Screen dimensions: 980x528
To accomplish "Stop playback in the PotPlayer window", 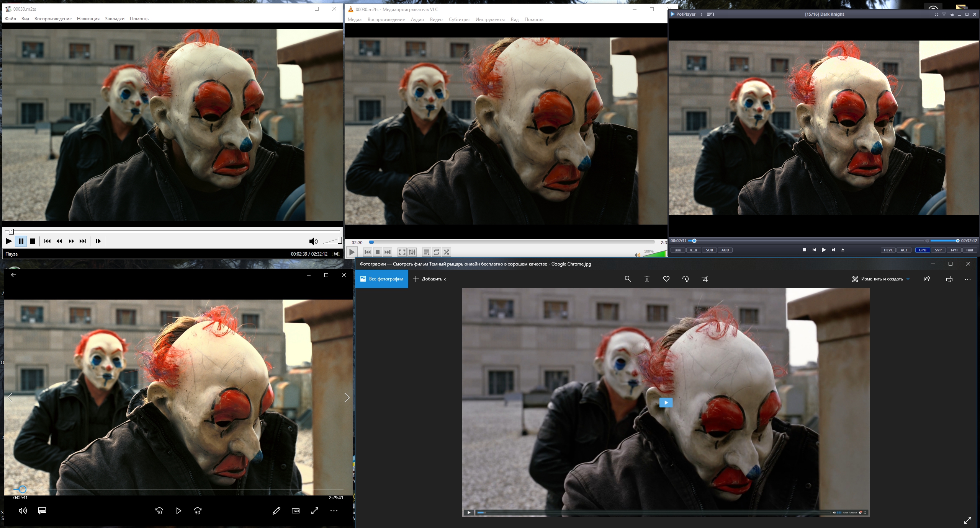I will pos(804,250).
